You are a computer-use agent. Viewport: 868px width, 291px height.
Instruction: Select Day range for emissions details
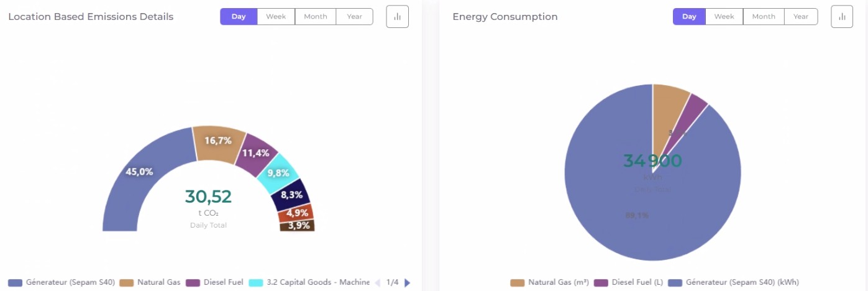pos(239,17)
